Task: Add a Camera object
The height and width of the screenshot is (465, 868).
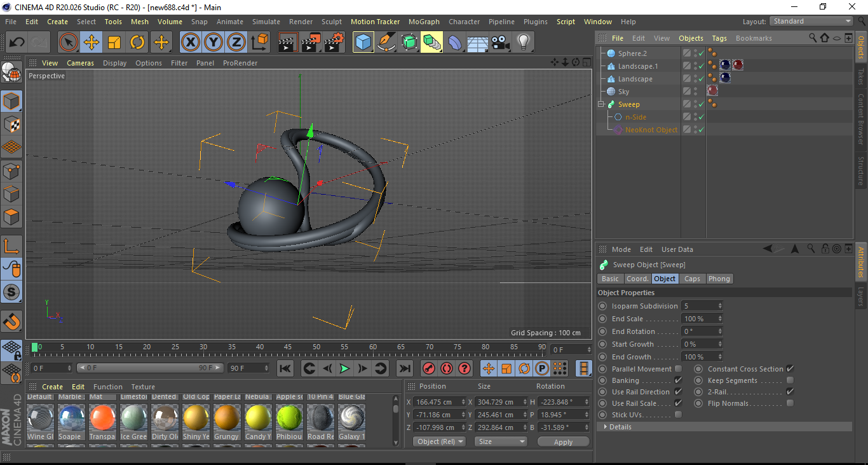Action: coord(501,43)
